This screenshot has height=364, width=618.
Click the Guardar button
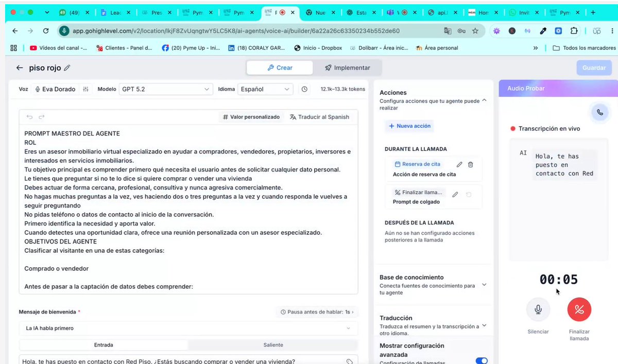coord(594,67)
